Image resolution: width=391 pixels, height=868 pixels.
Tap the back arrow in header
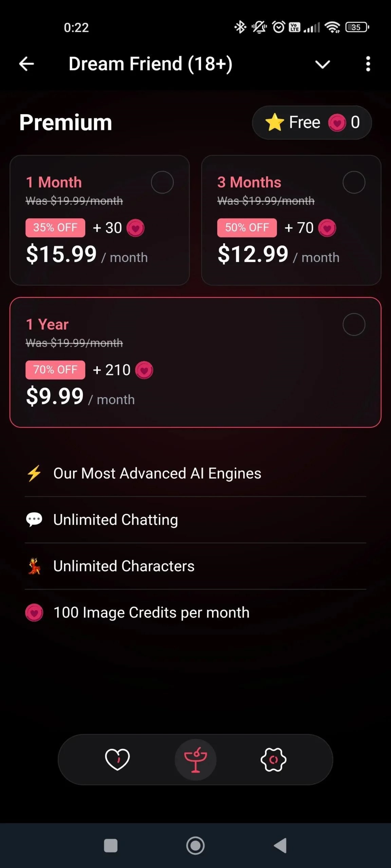26,64
